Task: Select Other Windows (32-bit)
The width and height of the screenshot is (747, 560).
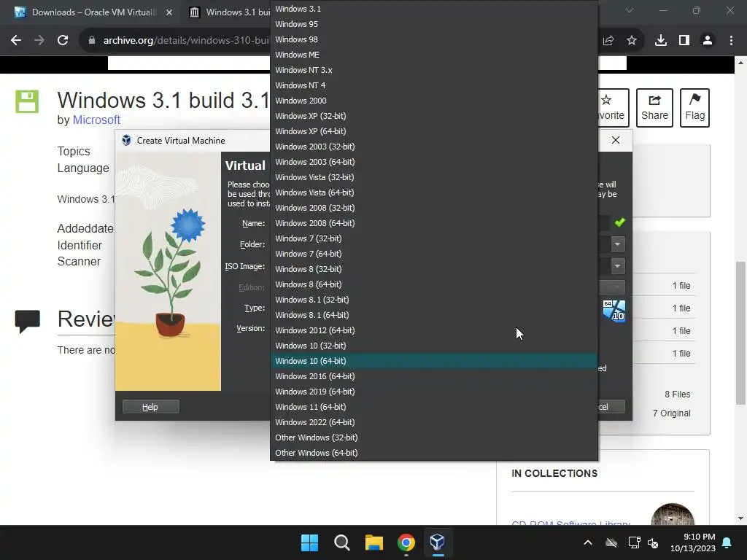Action: pos(433,437)
